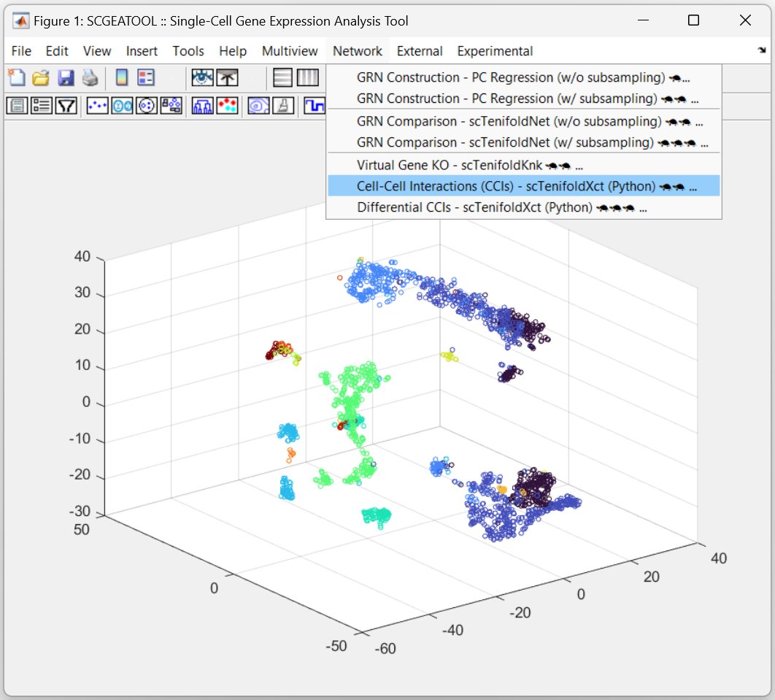Choose GRN Construction PC Regression without subsampling
Viewport: 775px width, 700px height.
coord(523,77)
